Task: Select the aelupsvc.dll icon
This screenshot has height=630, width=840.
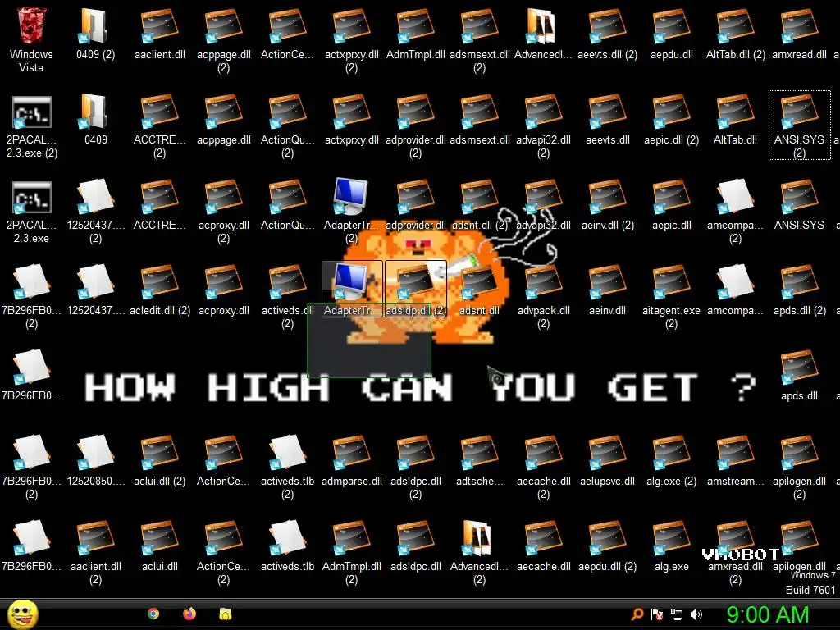Action: coord(607,453)
